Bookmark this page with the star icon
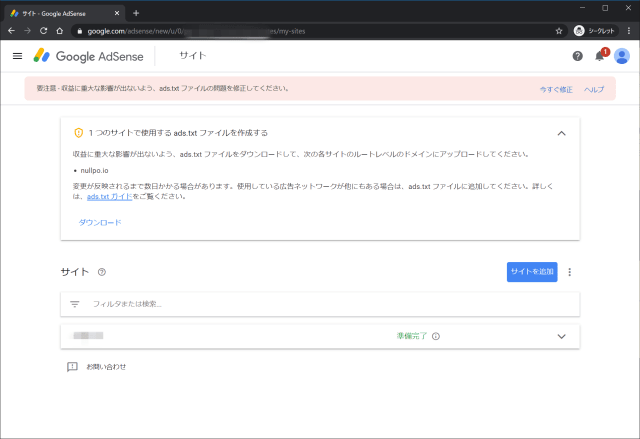This screenshot has width=640, height=439. coord(559,31)
